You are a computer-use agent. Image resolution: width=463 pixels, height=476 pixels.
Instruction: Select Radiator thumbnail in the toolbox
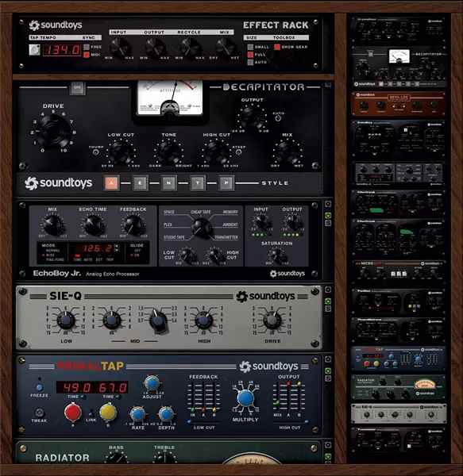[399, 387]
